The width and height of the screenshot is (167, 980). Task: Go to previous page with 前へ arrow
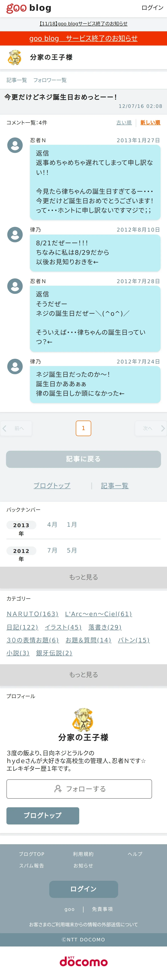(x=16, y=428)
